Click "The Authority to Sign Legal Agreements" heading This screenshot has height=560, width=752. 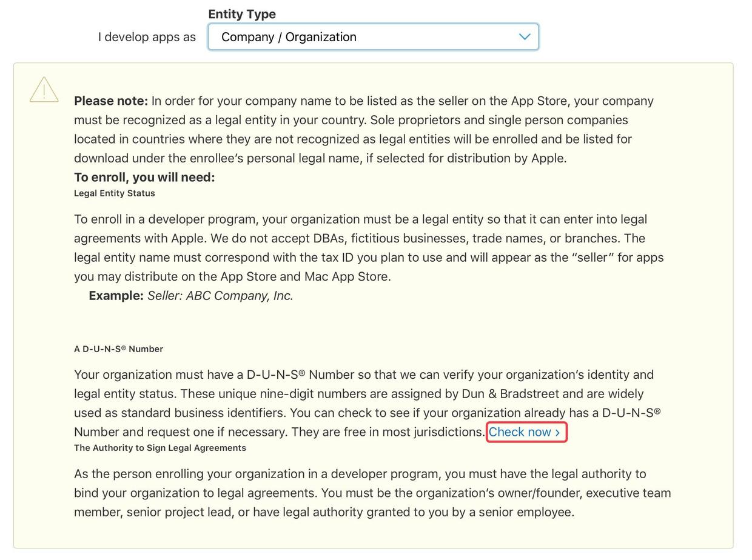160,448
